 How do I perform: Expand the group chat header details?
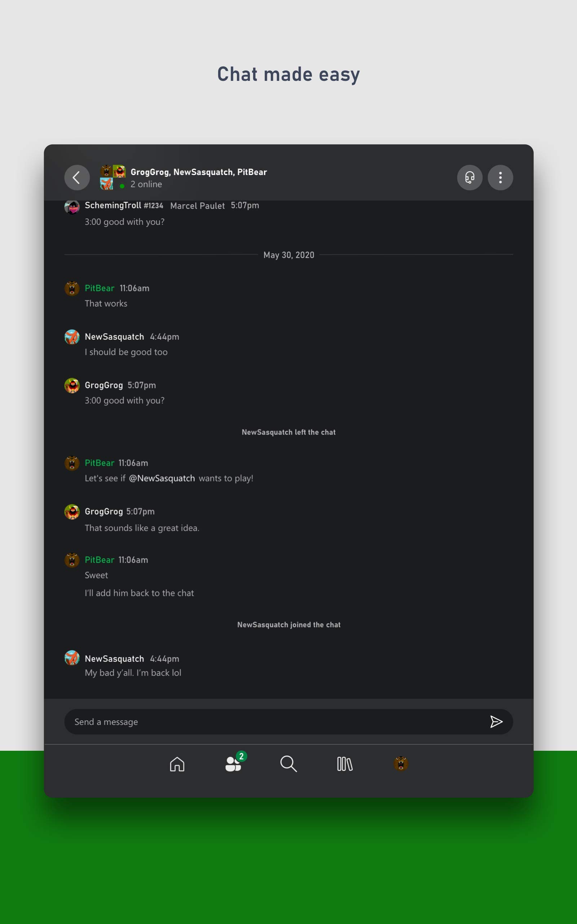tap(198, 172)
